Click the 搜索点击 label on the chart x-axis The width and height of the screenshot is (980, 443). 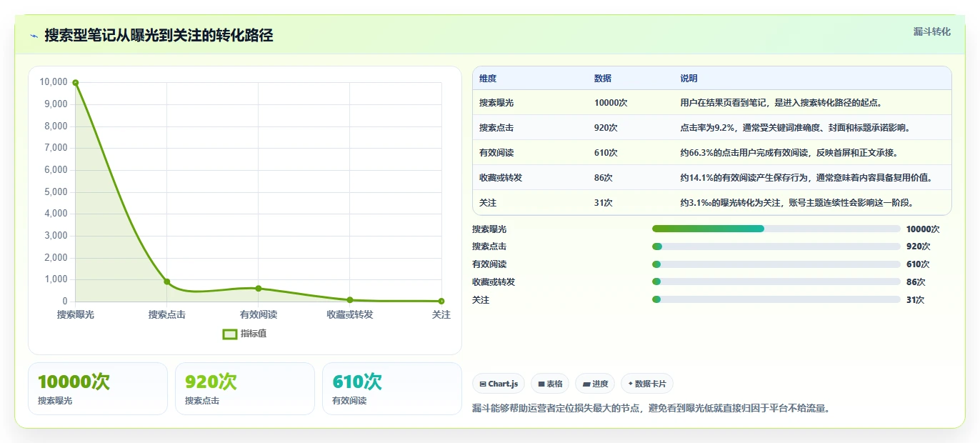[x=167, y=314]
